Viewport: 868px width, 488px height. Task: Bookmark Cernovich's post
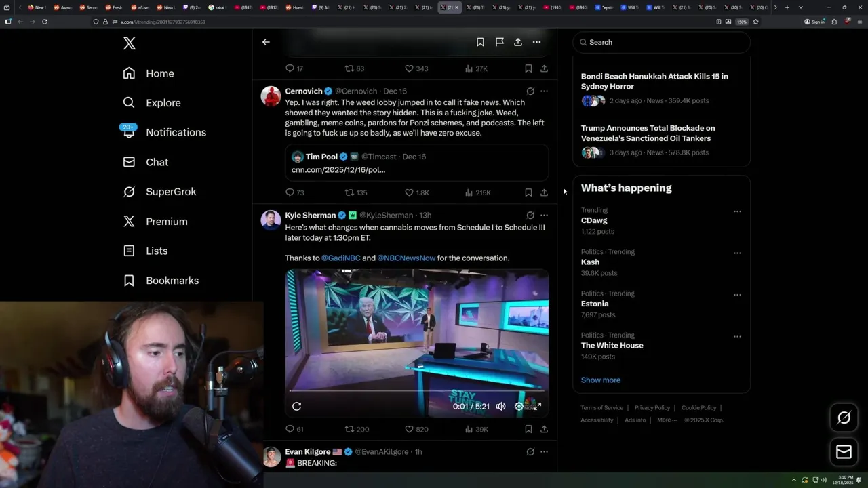tap(528, 192)
